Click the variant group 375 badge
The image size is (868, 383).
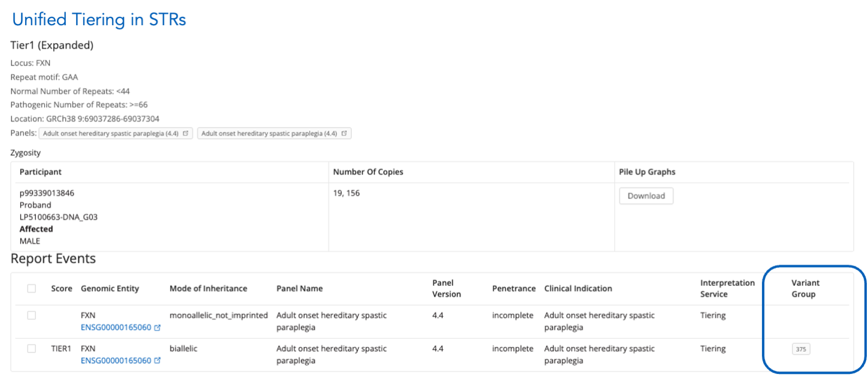pyautogui.click(x=800, y=349)
